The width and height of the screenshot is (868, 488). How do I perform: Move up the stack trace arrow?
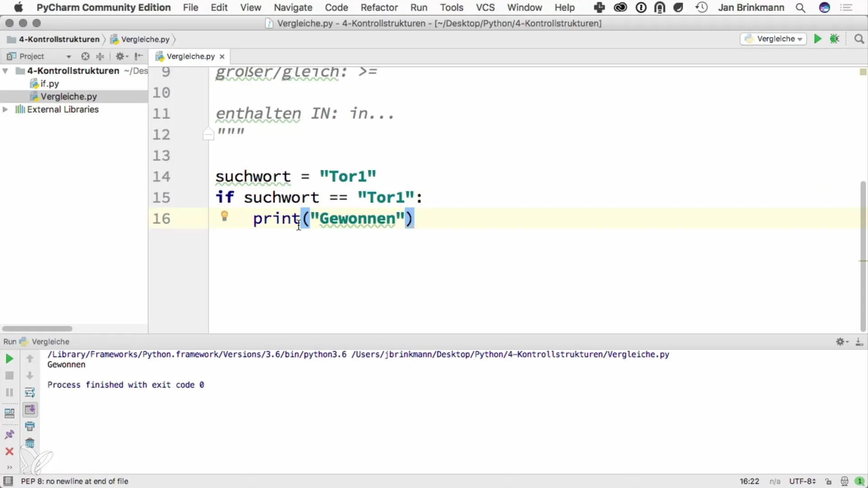click(x=30, y=359)
